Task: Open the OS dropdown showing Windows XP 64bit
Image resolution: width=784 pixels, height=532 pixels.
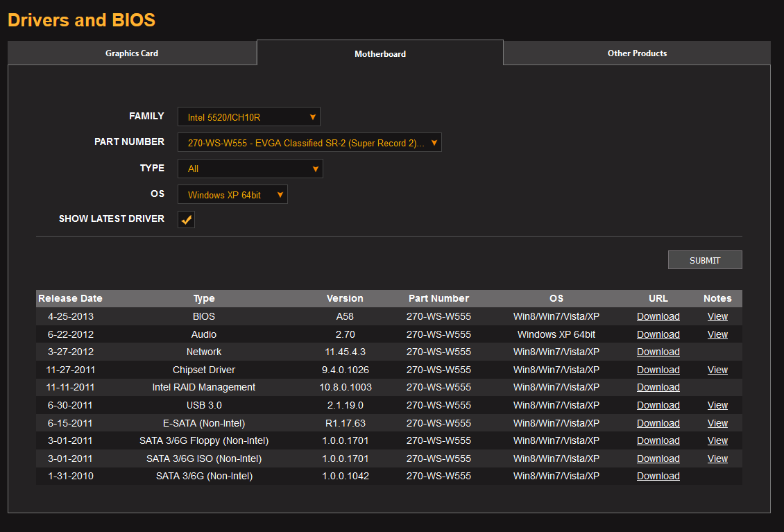Action: 232,194
